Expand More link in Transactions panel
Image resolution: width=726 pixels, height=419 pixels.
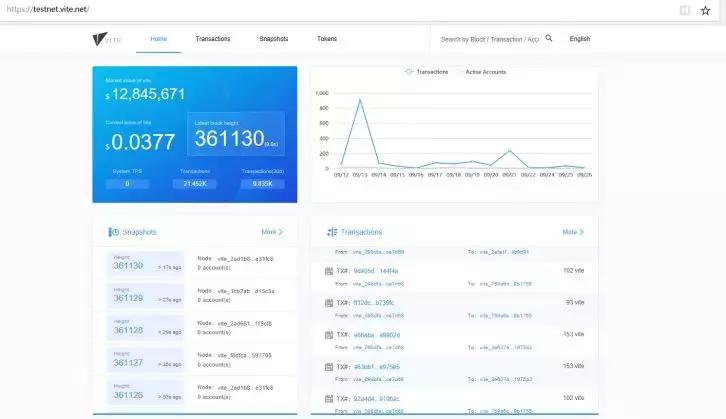[x=573, y=232]
